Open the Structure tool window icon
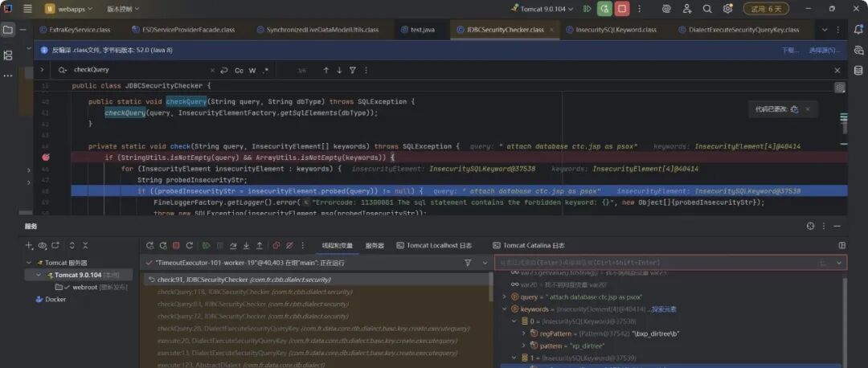Screen dimensions: 868x368 8,55
